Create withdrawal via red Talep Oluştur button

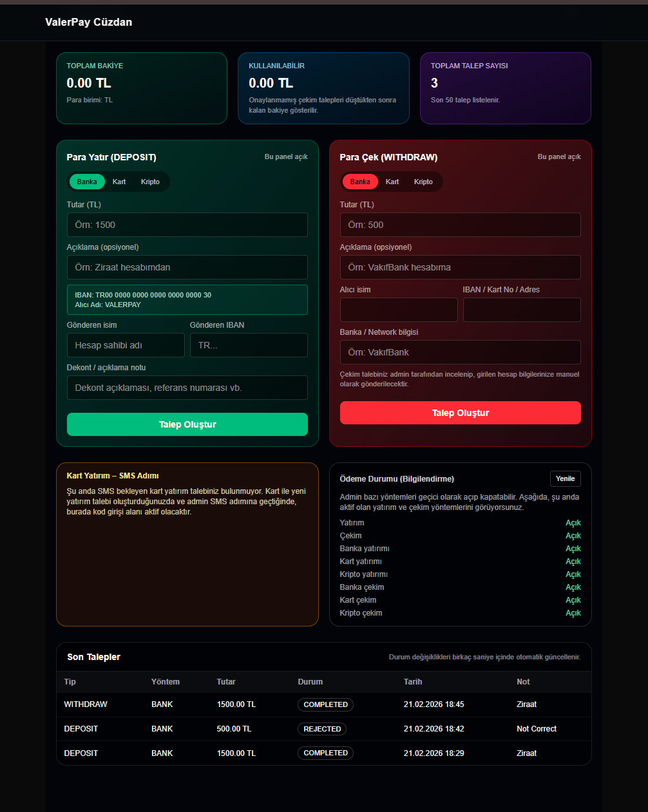tap(460, 413)
